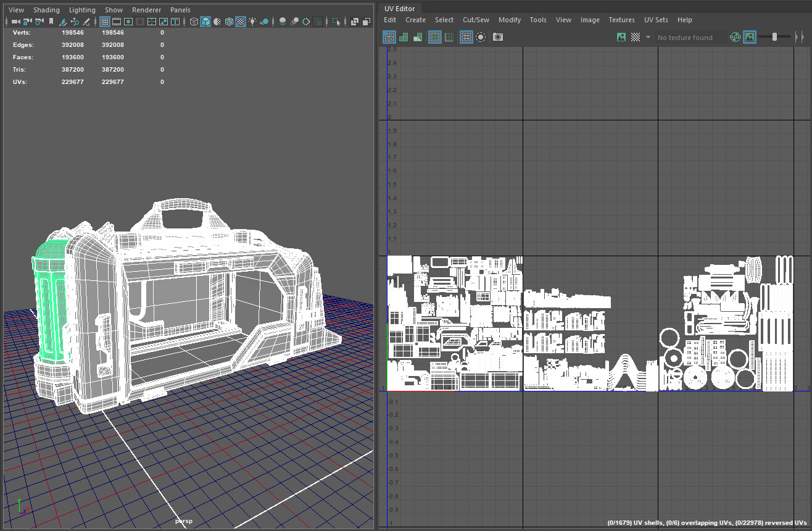The height and width of the screenshot is (531, 812).
Task: Click the Lock Camera icon
Action: [27, 22]
